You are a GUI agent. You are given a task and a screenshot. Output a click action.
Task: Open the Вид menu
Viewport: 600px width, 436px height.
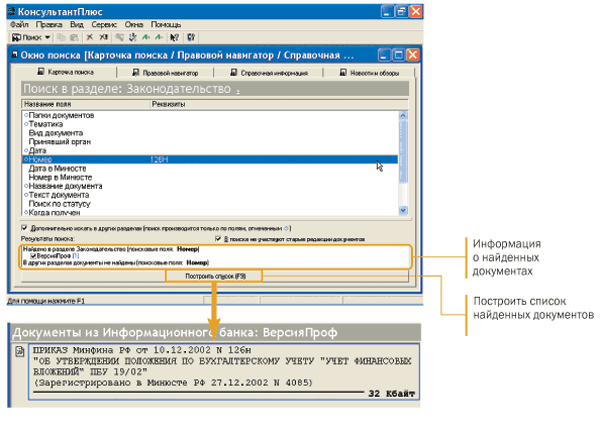(x=77, y=24)
